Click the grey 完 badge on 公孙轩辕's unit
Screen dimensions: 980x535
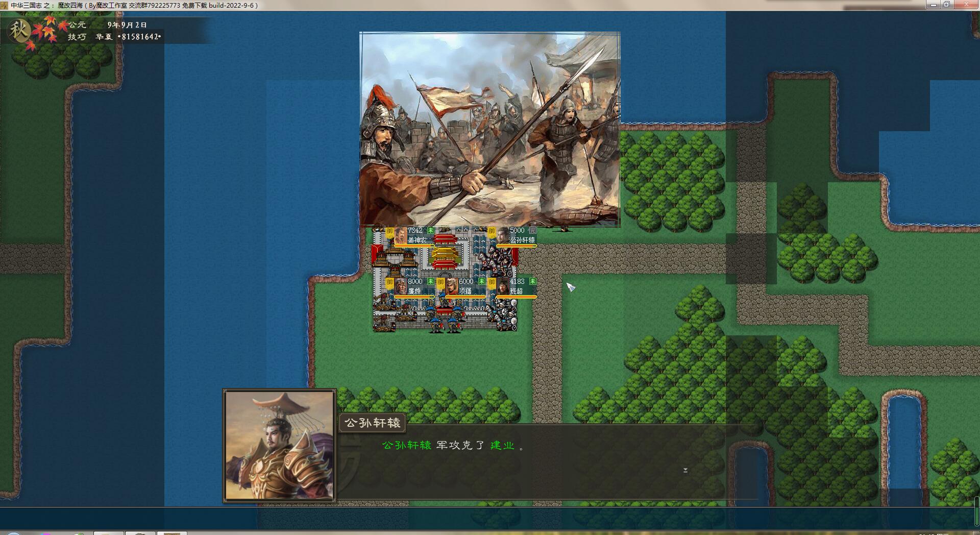pos(533,231)
